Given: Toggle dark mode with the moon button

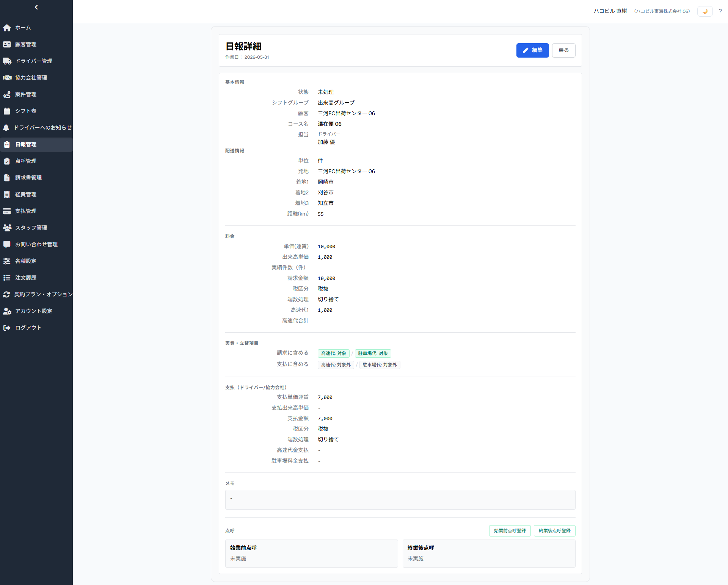Looking at the screenshot, I should pos(705,11).
